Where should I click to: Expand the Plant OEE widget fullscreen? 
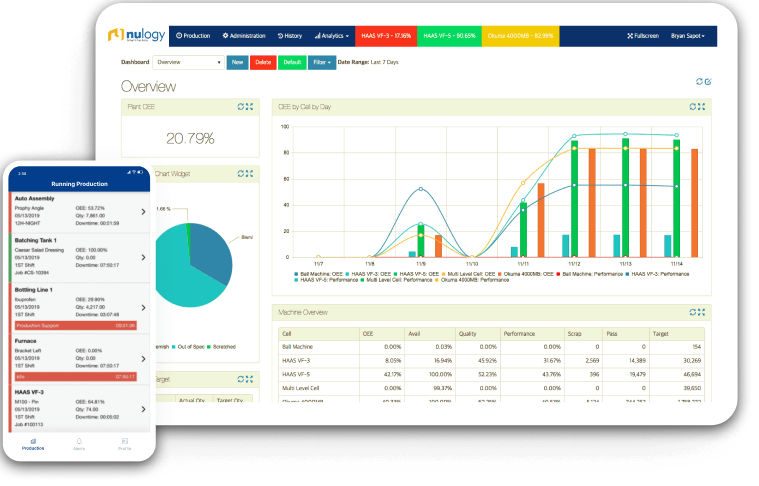click(249, 106)
